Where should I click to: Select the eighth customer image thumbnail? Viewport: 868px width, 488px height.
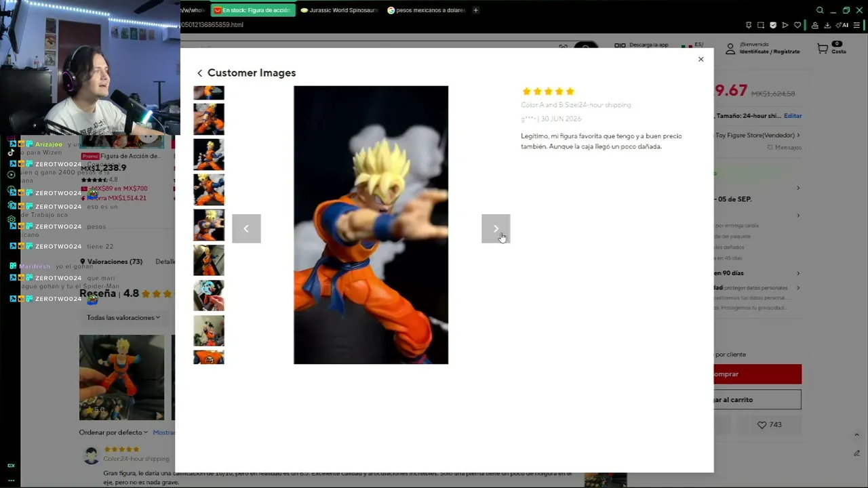click(x=209, y=330)
